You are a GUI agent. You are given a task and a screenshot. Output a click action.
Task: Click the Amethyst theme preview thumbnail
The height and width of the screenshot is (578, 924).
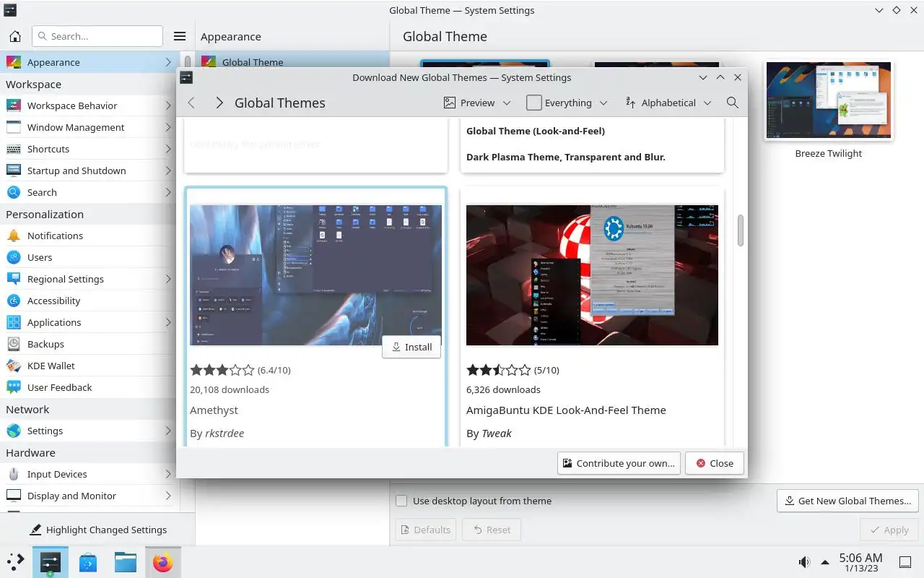pos(315,275)
